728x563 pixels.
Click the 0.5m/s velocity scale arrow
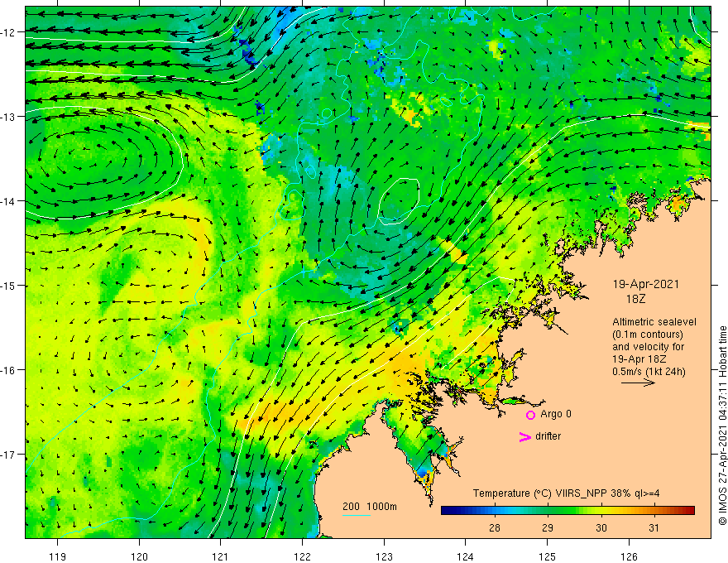[638, 383]
